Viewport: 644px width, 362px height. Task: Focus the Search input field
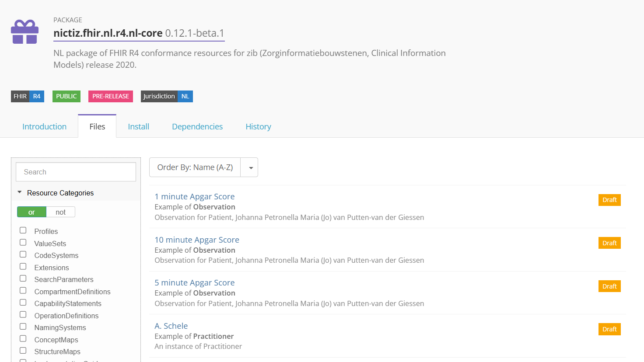click(76, 172)
